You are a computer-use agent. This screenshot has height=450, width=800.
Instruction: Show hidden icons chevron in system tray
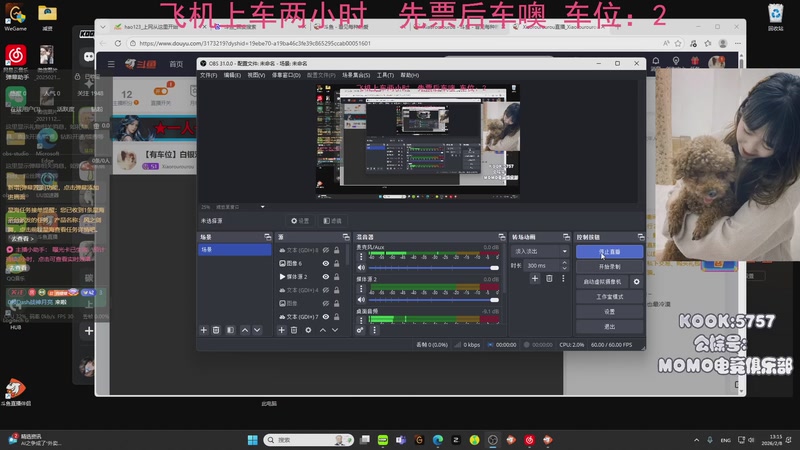click(x=696, y=440)
